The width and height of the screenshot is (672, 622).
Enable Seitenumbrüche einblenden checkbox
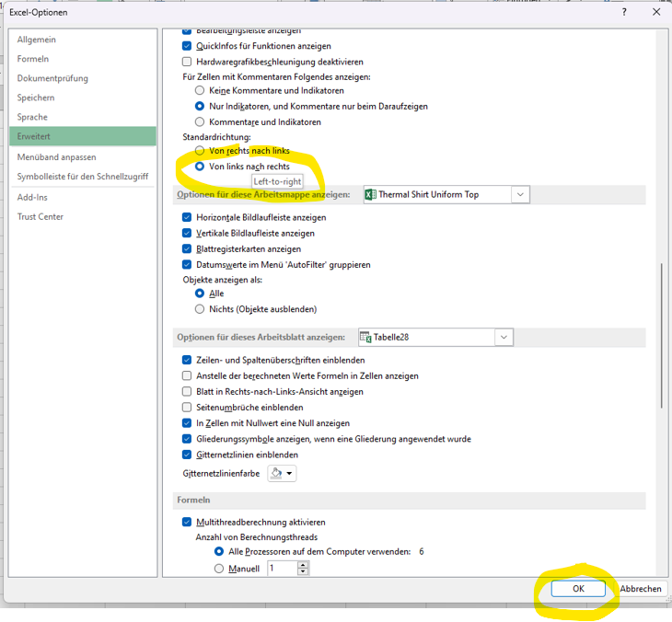(187, 407)
